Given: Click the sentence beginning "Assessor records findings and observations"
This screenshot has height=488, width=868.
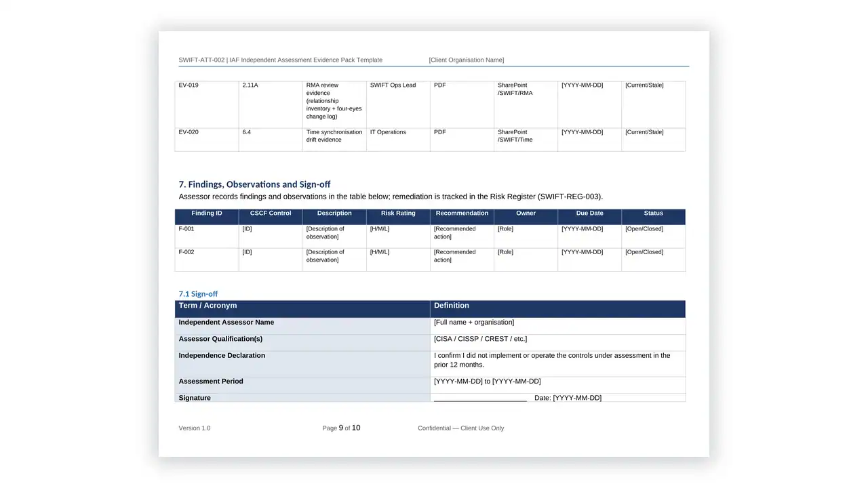Looking at the screenshot, I should 391,197.
